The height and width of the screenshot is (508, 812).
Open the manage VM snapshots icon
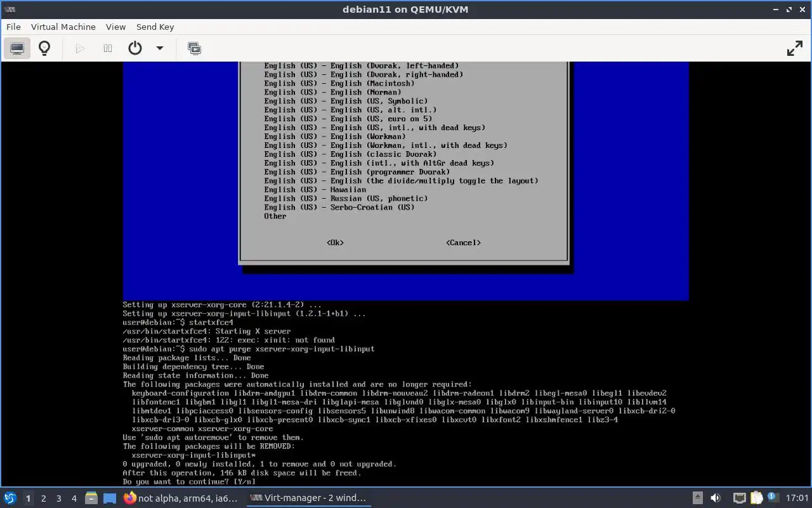pyautogui.click(x=195, y=48)
